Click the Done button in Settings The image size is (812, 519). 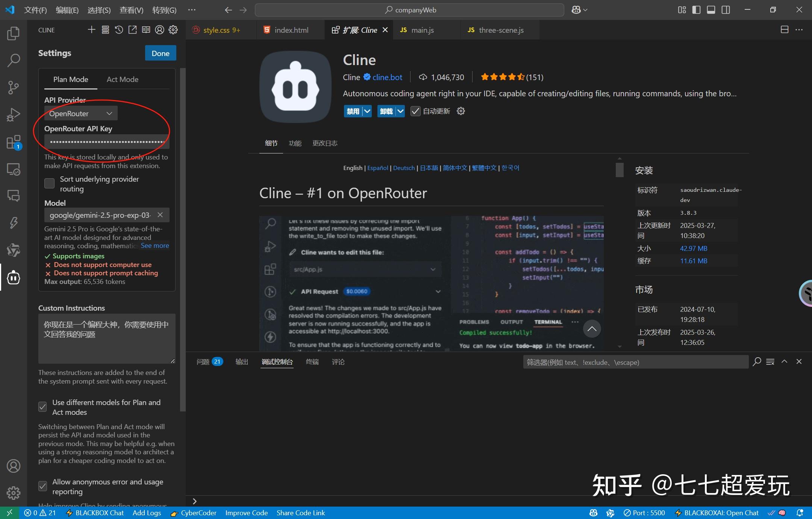160,53
